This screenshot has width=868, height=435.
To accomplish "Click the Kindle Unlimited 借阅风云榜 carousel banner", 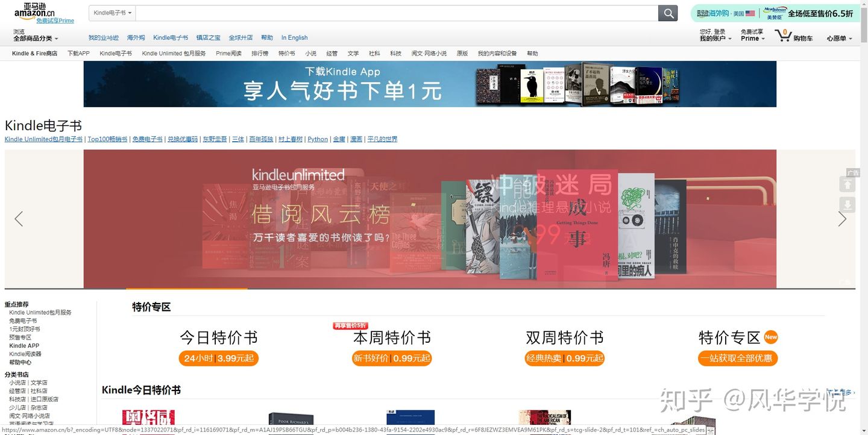I will click(x=430, y=219).
